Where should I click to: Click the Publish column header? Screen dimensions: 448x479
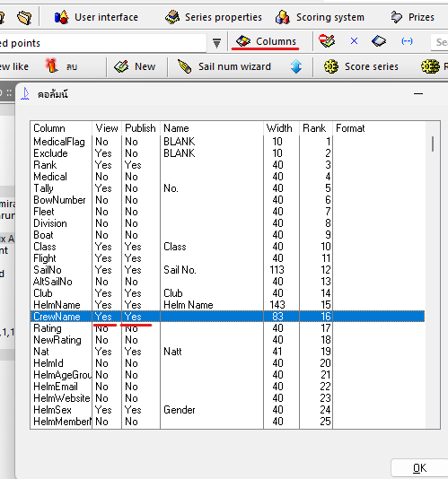point(140,128)
